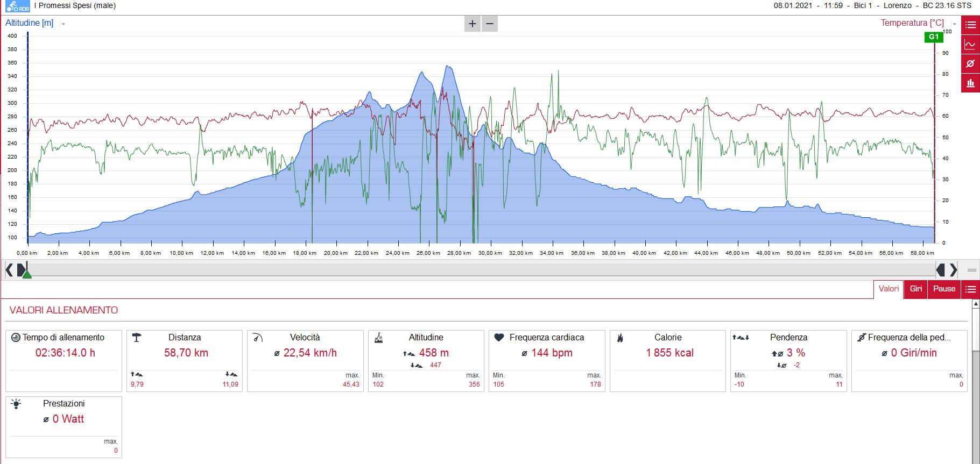
Task: Click the zoom out minus button
Action: click(490, 24)
